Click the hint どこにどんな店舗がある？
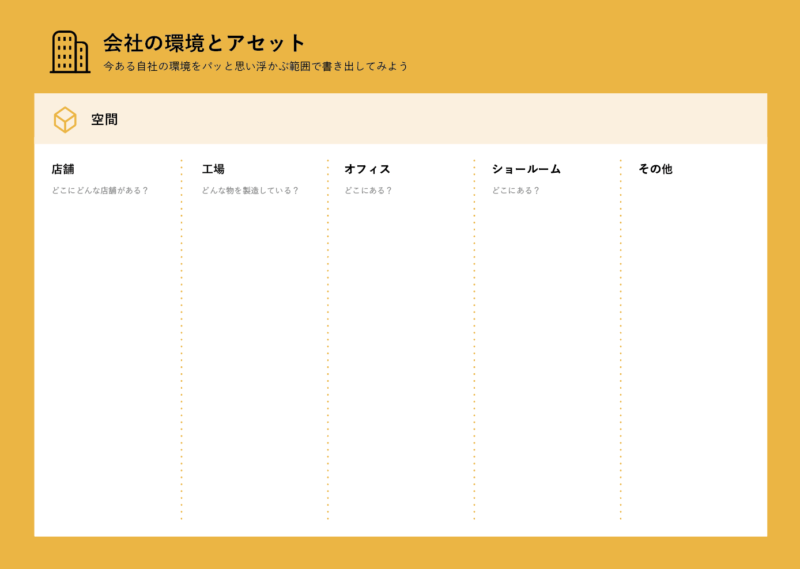The image size is (800, 569). [x=100, y=190]
